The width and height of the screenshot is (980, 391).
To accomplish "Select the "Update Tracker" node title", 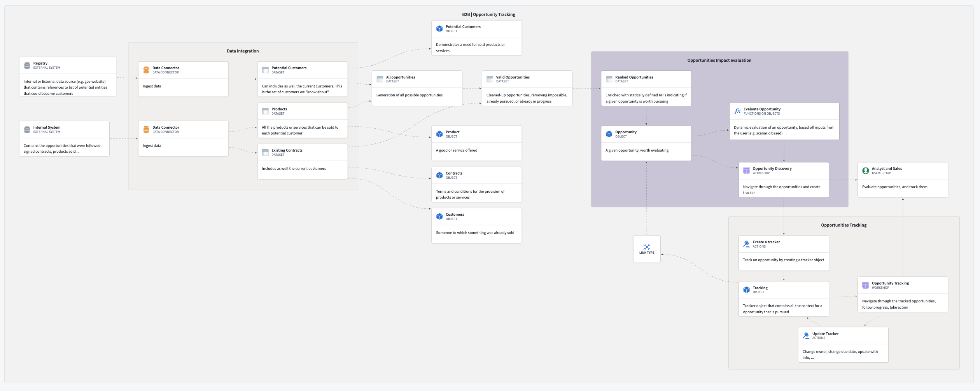I will click(x=826, y=334).
